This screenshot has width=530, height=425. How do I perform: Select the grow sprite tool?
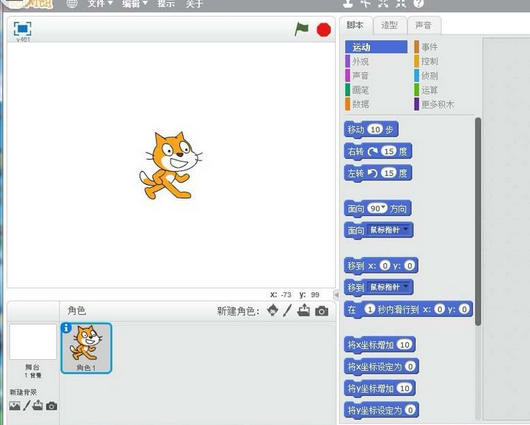383,4
